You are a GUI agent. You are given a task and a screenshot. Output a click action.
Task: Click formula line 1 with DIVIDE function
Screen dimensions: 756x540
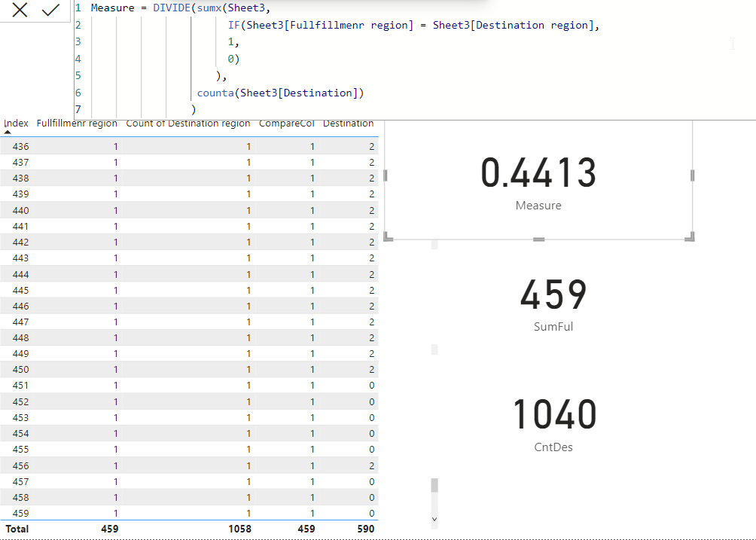click(181, 8)
